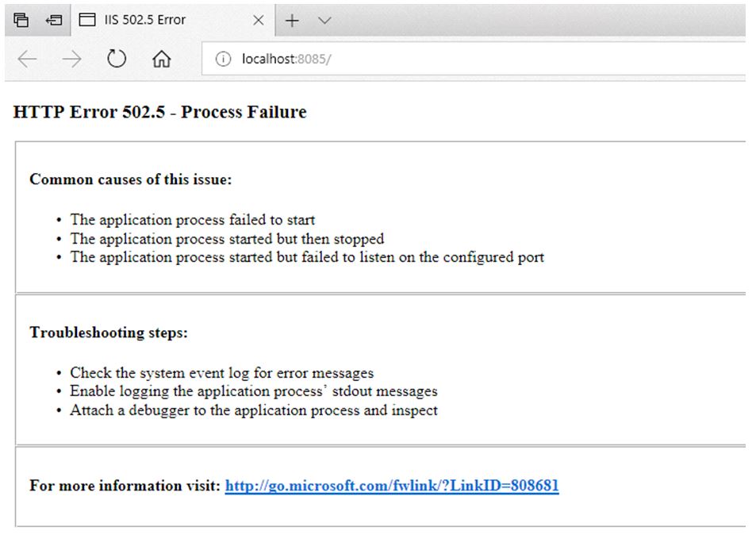The width and height of the screenshot is (756, 535).
Task: Set these tabs aside
Action: pos(53,21)
